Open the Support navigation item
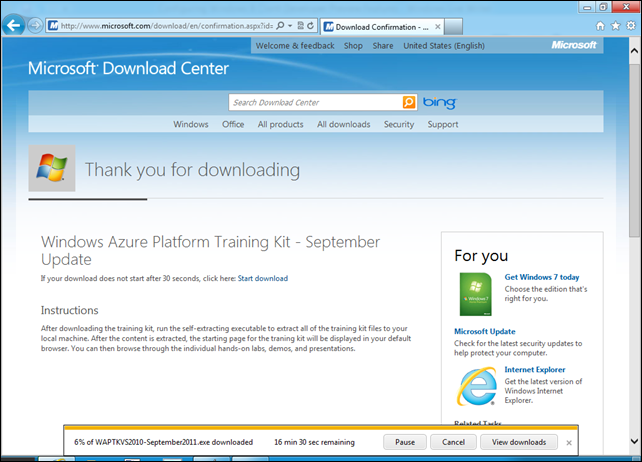The width and height of the screenshot is (642, 462). tap(443, 125)
